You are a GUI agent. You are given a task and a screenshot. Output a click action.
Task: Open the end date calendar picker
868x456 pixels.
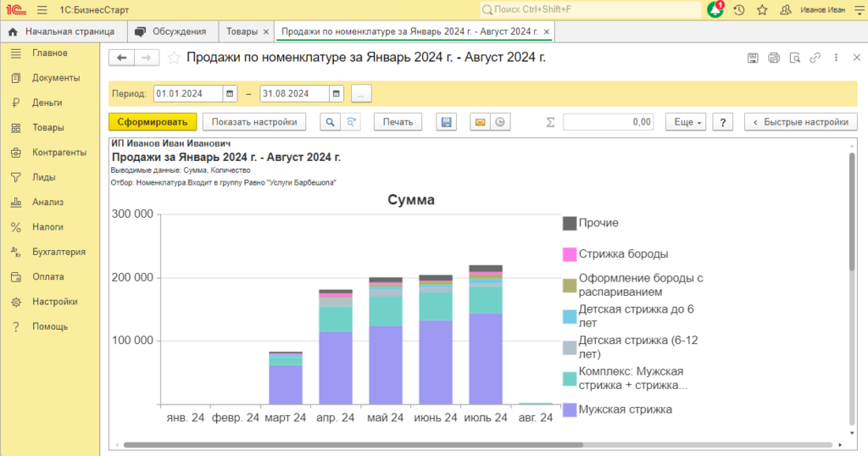(336, 93)
